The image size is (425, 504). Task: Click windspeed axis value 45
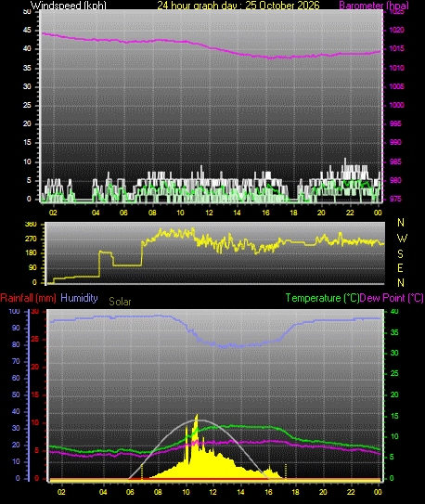27,31
